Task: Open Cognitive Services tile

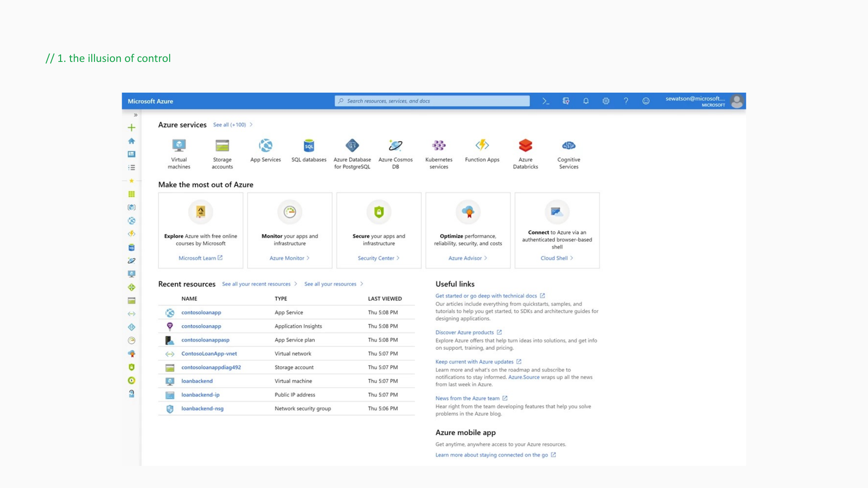Action: 569,154
